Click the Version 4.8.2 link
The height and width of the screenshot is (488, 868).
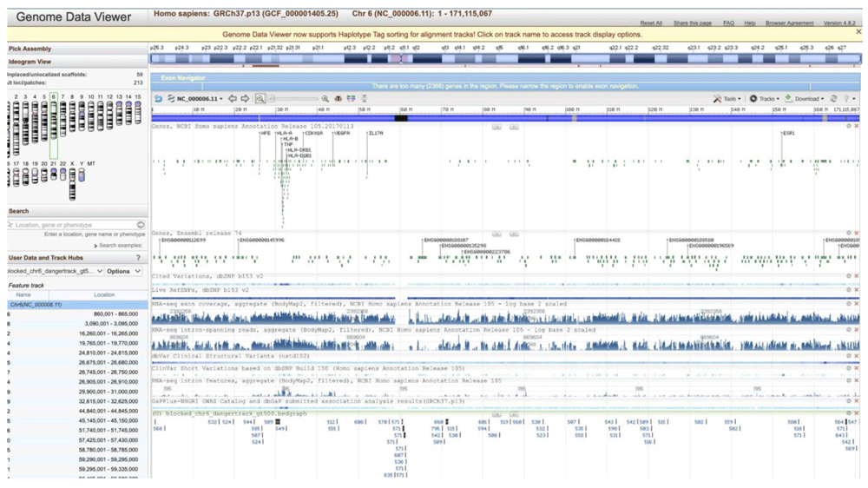[x=839, y=23]
